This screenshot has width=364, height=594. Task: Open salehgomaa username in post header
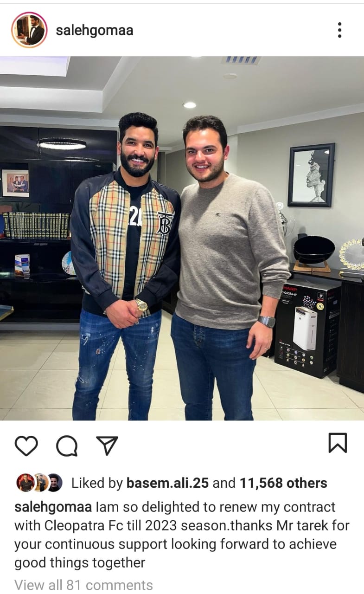tap(95, 31)
